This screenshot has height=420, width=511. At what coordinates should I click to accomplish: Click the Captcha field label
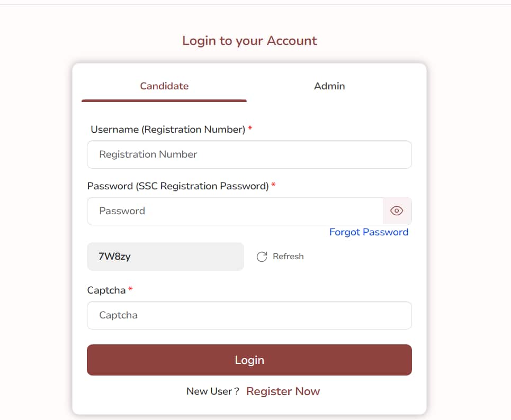click(106, 290)
